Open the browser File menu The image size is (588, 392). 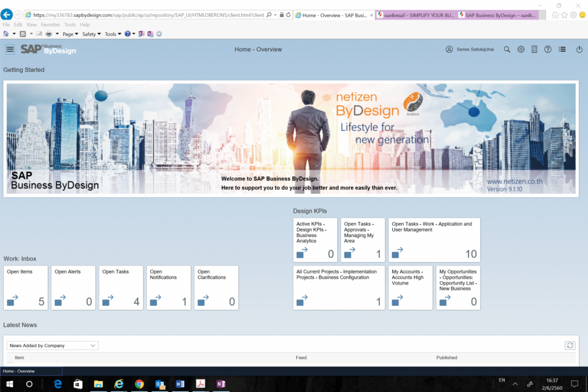click(x=6, y=24)
